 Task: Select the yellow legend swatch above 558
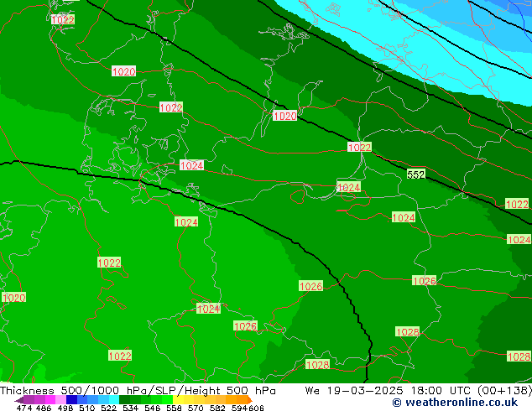click(178, 399)
